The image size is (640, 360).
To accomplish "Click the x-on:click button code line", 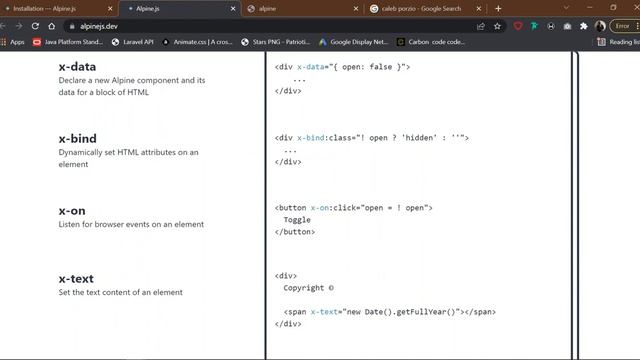I will click(x=353, y=208).
